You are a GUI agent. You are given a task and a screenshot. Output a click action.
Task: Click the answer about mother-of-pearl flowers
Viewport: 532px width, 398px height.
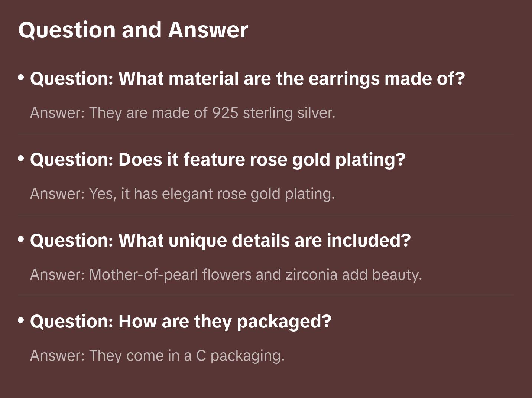click(226, 274)
